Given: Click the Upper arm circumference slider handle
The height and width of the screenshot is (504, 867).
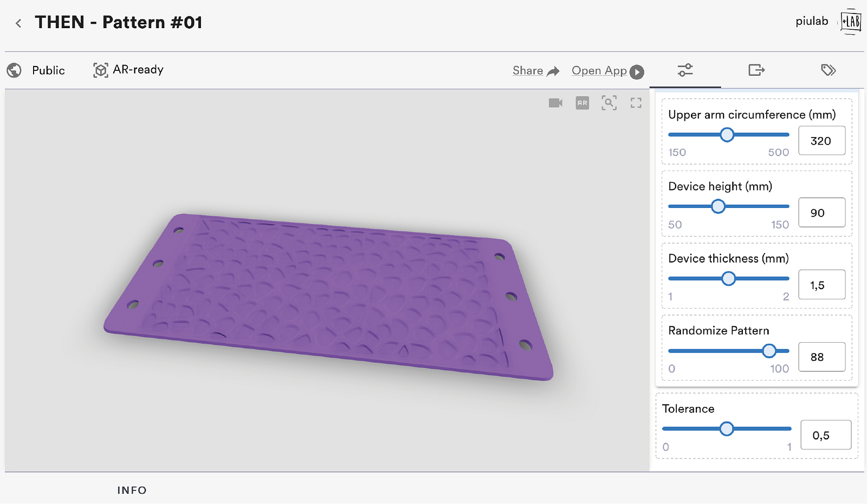Looking at the screenshot, I should coord(727,135).
